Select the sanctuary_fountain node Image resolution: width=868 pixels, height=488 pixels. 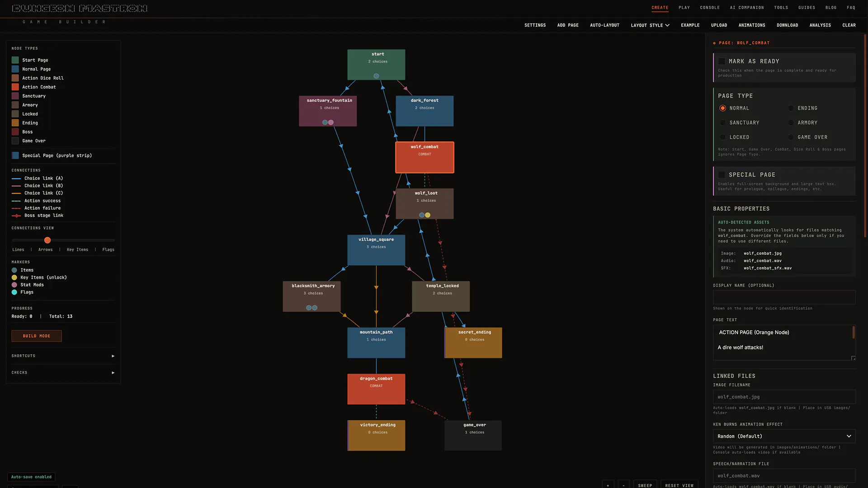point(328,111)
